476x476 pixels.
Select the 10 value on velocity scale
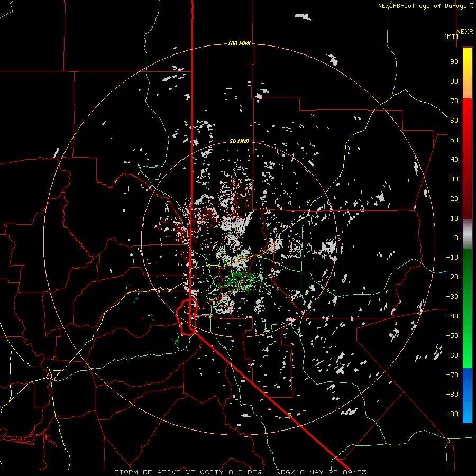coord(454,218)
